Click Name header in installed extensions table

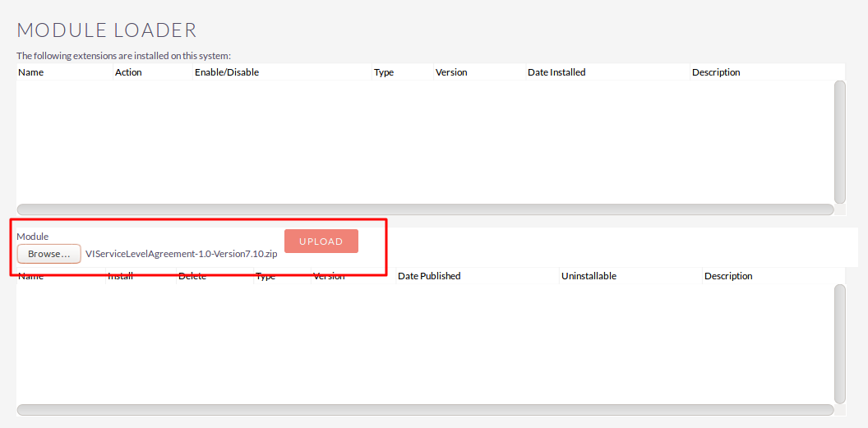[31, 72]
